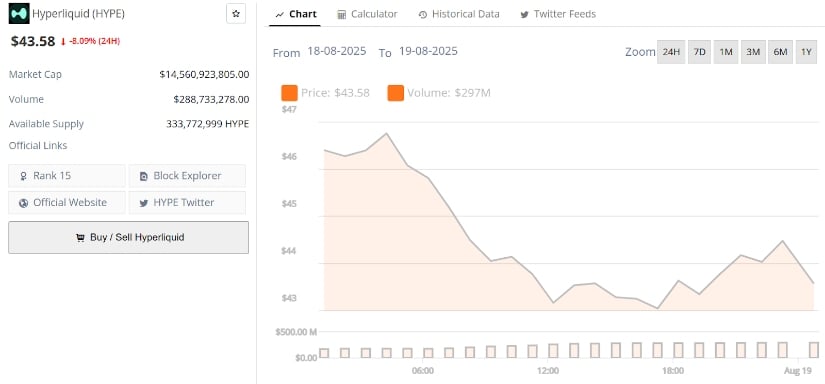
Task: Click the Aug 19 axis label
Action: [x=797, y=371]
